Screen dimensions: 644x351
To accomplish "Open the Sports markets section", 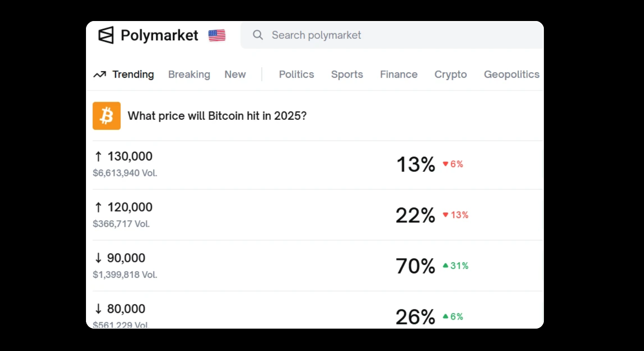I will (347, 74).
